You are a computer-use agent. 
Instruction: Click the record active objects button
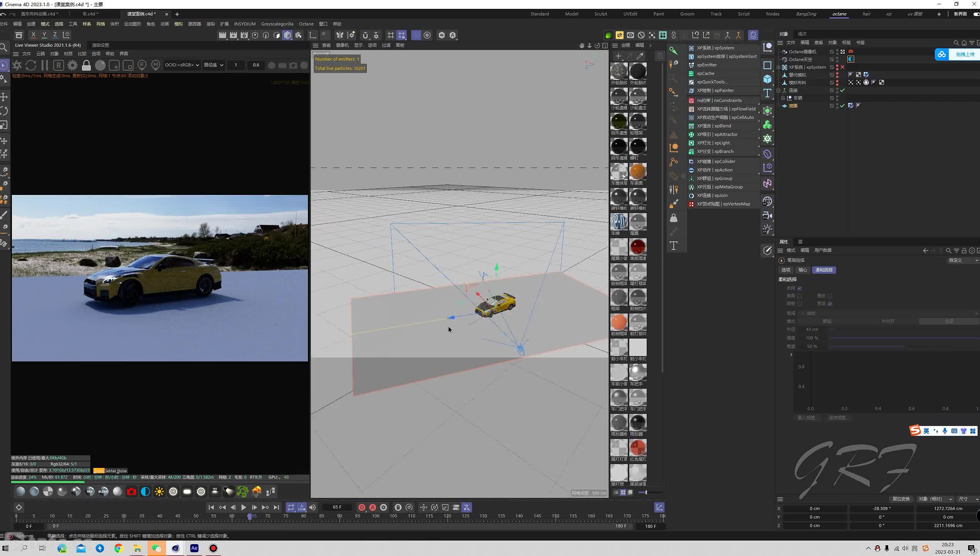362,507
